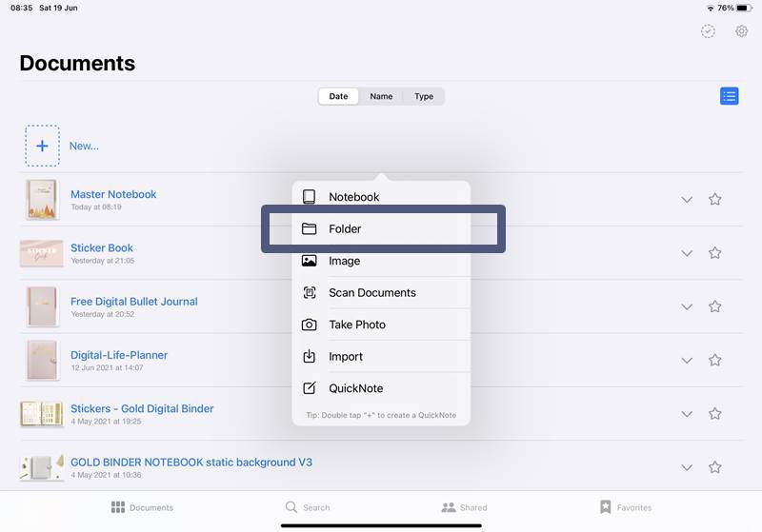Open chevron for Stickers - Gold Digital Binder
Viewport: 762px width, 532px height.
(686, 414)
